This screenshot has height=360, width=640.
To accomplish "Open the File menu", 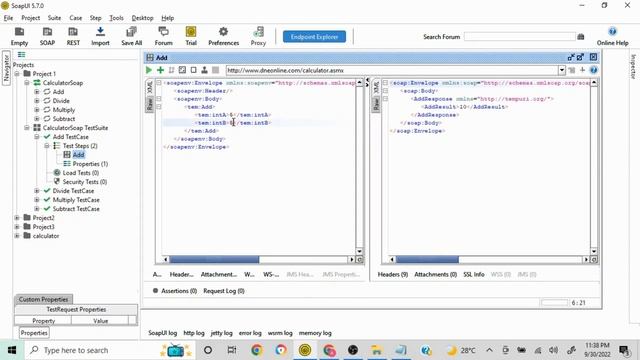I will pyautogui.click(x=8, y=18).
